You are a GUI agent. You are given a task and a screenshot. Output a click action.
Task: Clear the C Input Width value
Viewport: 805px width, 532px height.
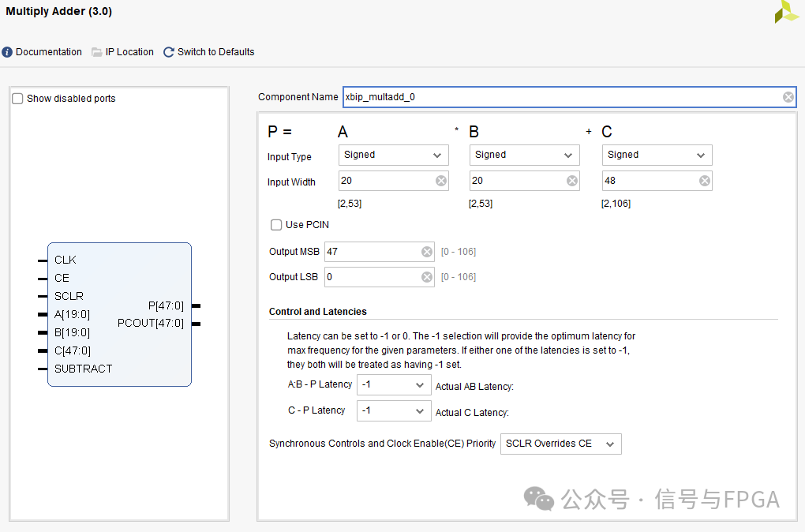(704, 181)
